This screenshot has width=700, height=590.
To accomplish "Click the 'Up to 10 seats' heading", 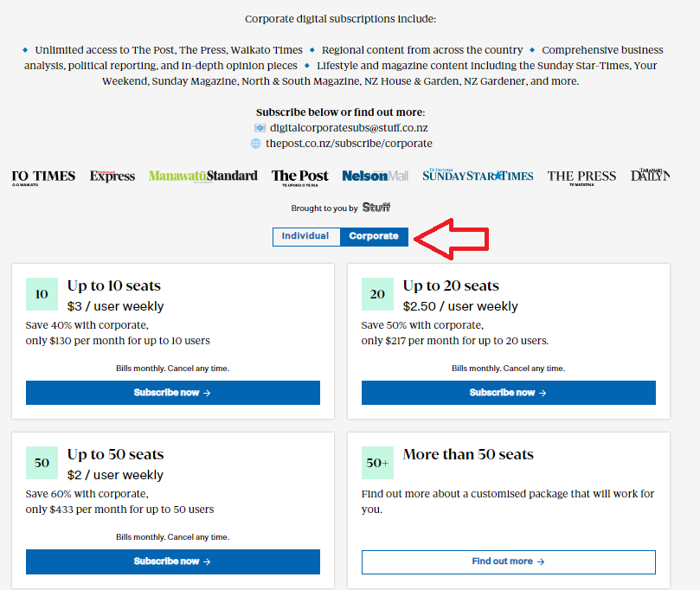I will [114, 285].
